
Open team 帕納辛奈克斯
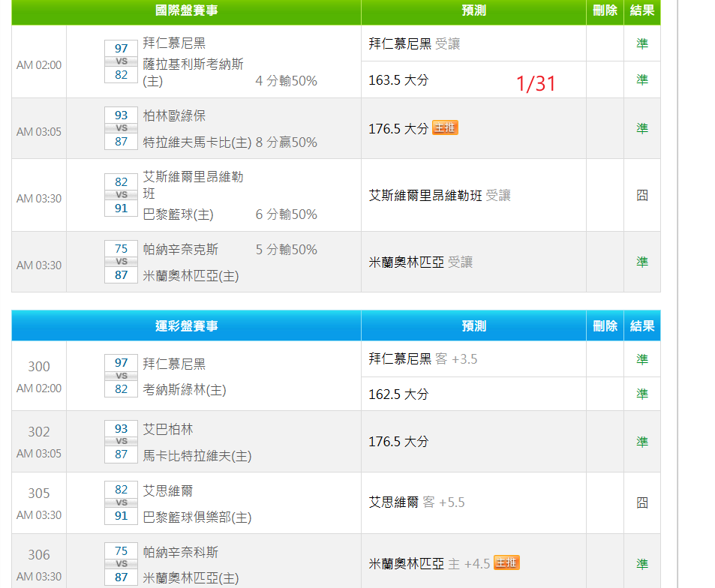tap(181, 249)
